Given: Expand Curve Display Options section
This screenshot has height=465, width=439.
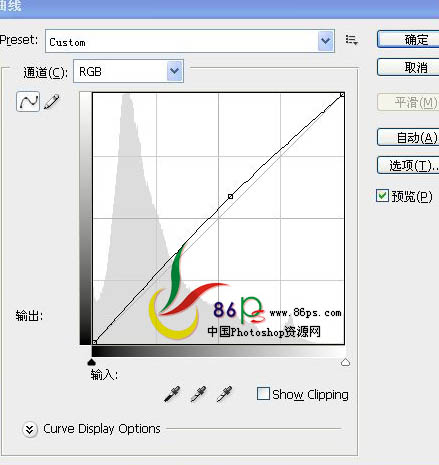Looking at the screenshot, I should [x=30, y=429].
